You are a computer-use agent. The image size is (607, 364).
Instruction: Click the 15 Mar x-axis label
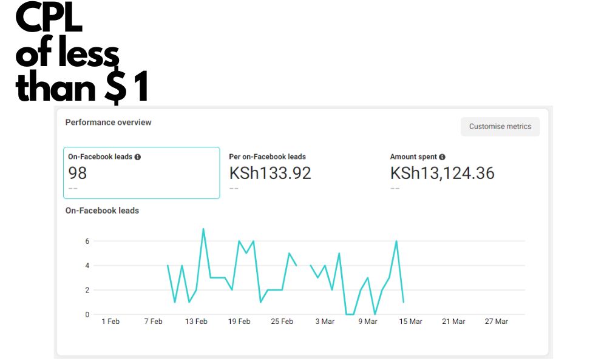[x=411, y=322]
